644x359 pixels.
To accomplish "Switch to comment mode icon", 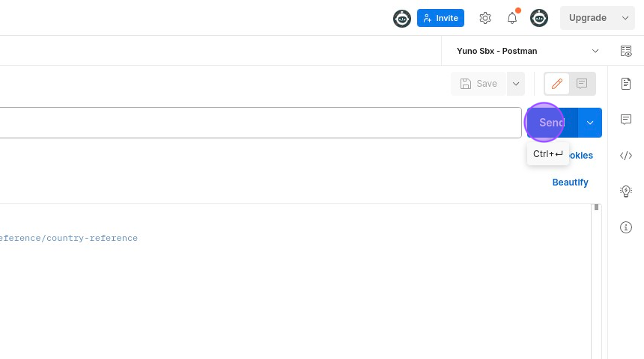I will point(582,84).
